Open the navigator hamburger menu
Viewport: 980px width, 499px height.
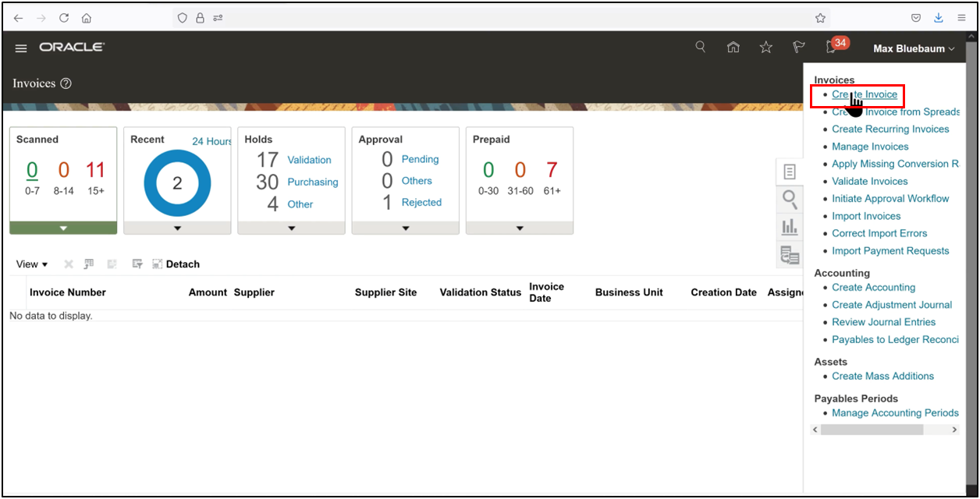pyautogui.click(x=20, y=48)
